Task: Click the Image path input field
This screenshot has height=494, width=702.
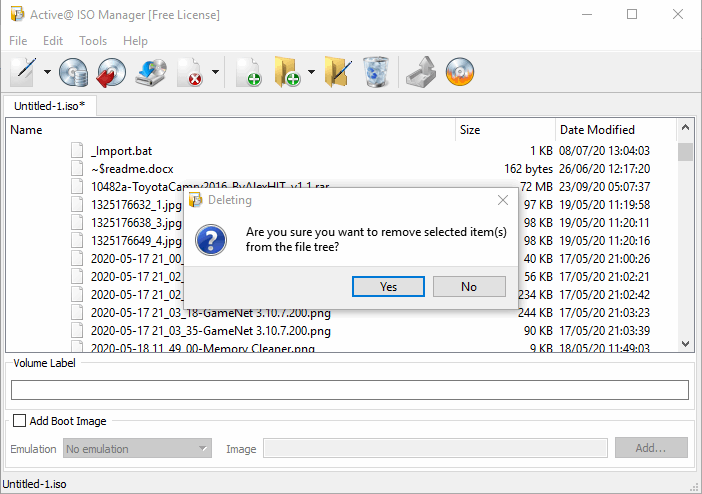Action: point(435,448)
